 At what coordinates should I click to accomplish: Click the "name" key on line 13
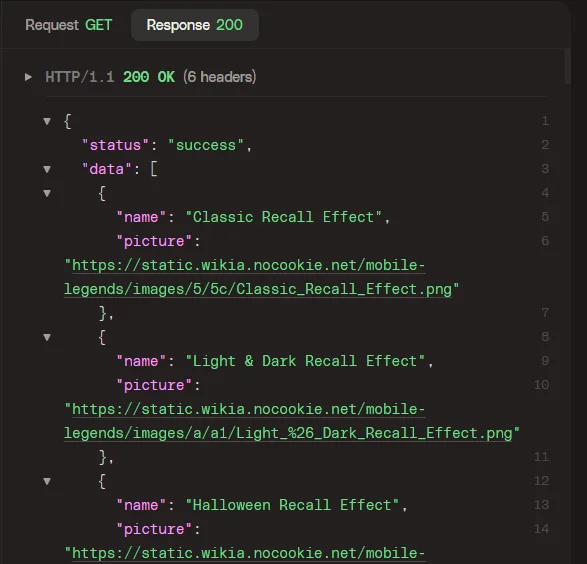click(x=141, y=505)
